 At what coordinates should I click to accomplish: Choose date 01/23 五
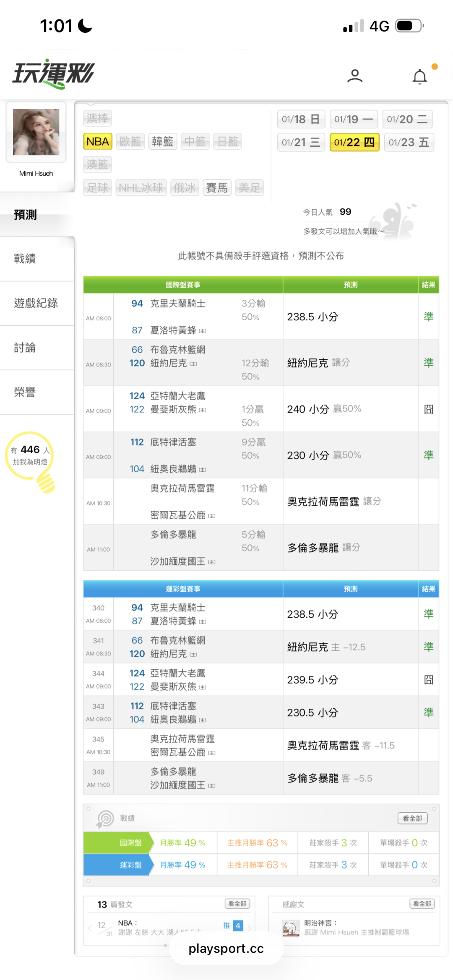pos(409,142)
